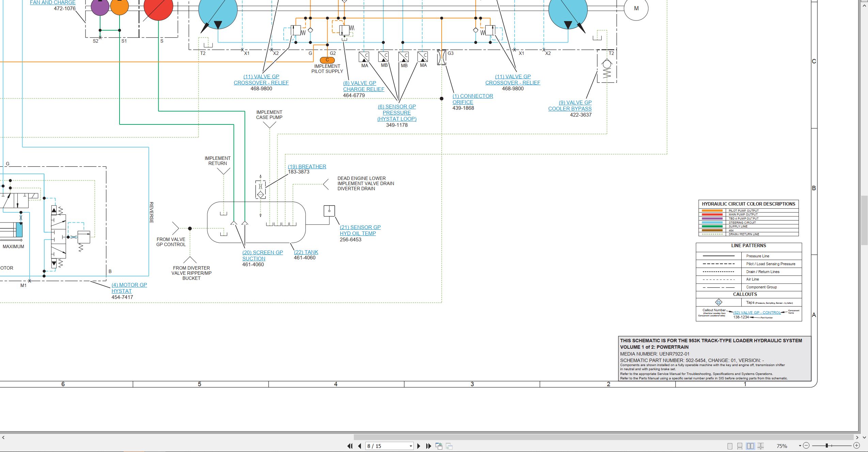Open the (22) TANK link

(x=306, y=252)
